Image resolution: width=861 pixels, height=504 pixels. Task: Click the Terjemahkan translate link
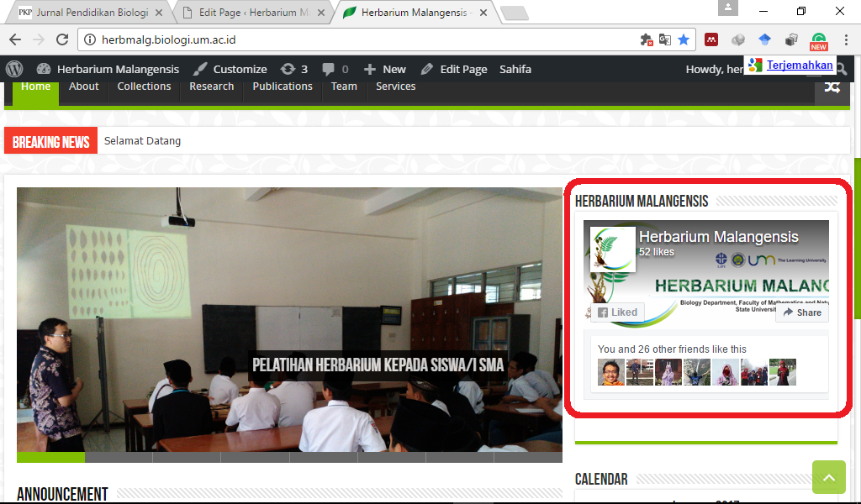tap(800, 65)
